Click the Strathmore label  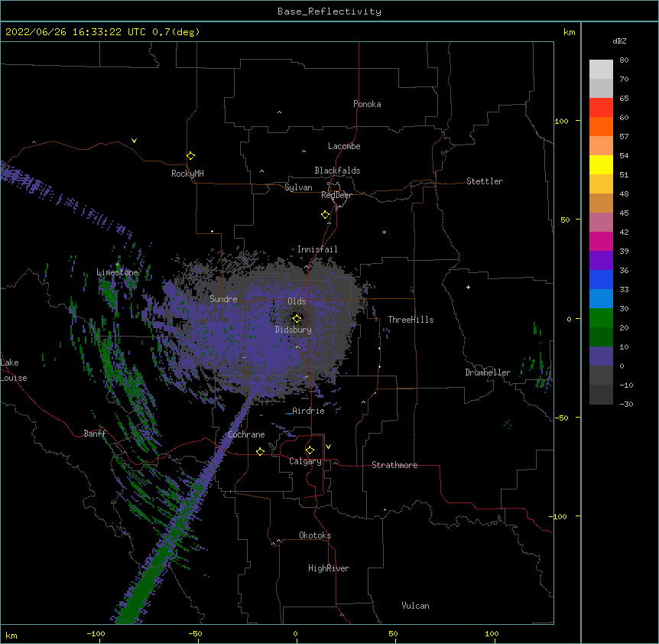tap(394, 465)
